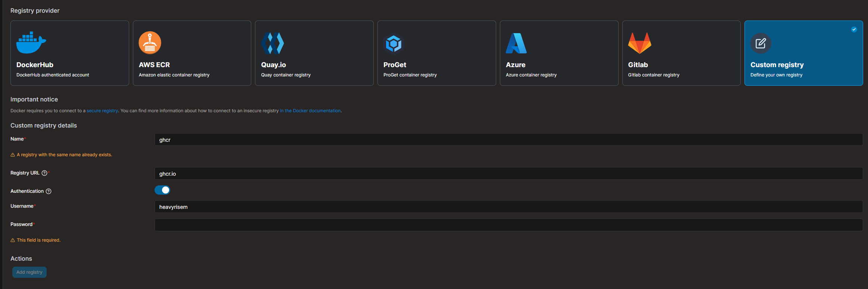Screen dimensions: 868x289
Task: Open the secure registry link
Action: 102,111
